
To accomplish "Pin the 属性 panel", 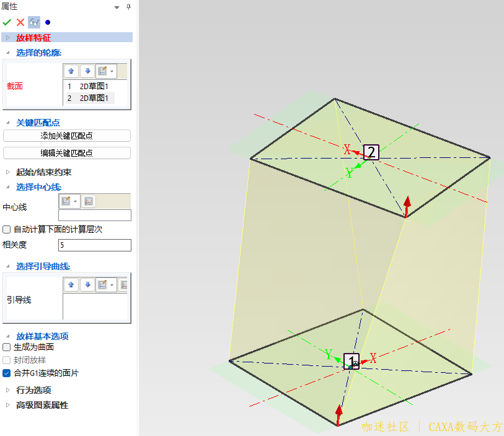I will [x=128, y=7].
